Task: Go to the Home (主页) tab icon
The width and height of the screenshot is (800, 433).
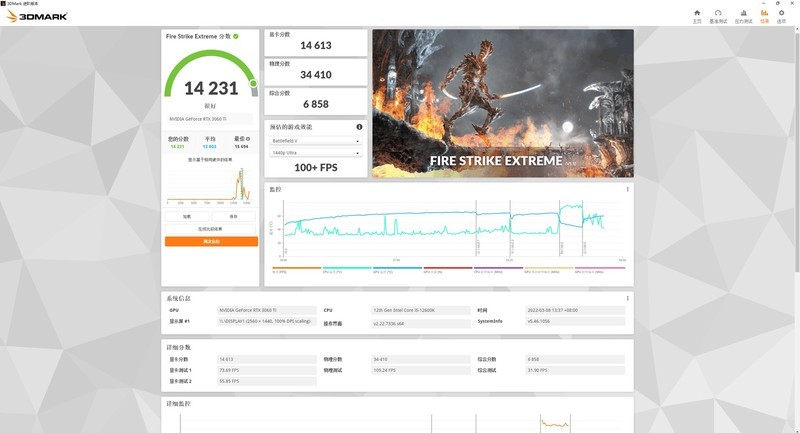Action: point(697,15)
